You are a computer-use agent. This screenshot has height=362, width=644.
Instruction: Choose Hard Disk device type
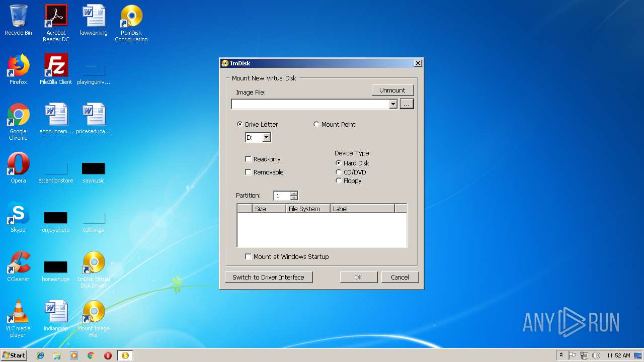352,163
